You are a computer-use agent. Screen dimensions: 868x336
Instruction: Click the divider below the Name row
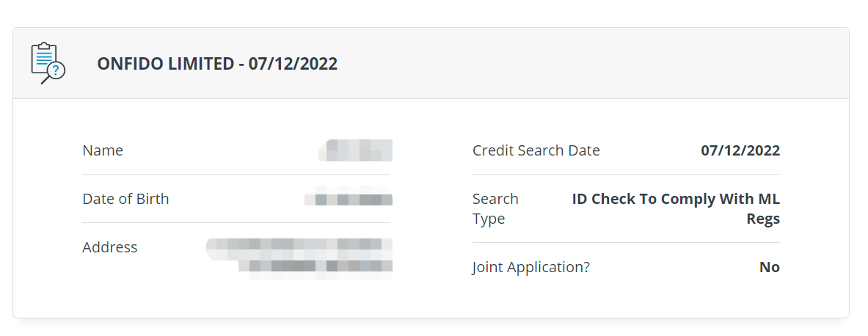[236, 175]
